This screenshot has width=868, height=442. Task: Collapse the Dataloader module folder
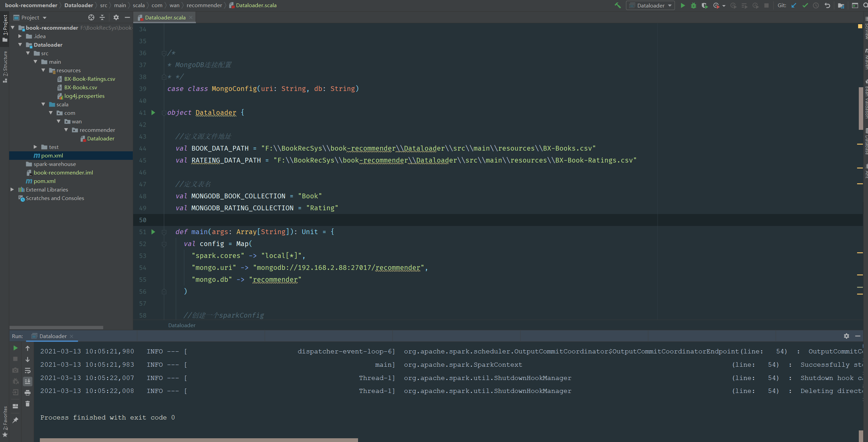pyautogui.click(x=20, y=45)
